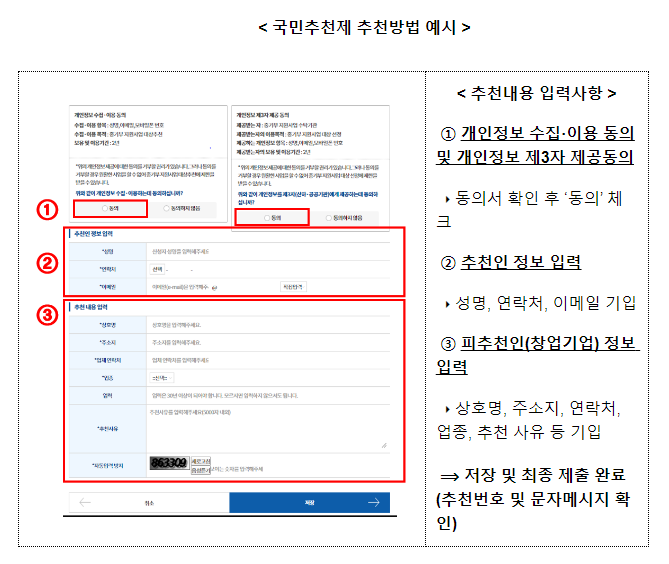Click the 추천내용 입력사항 heading on right
The image size is (669, 564).
tap(536, 93)
